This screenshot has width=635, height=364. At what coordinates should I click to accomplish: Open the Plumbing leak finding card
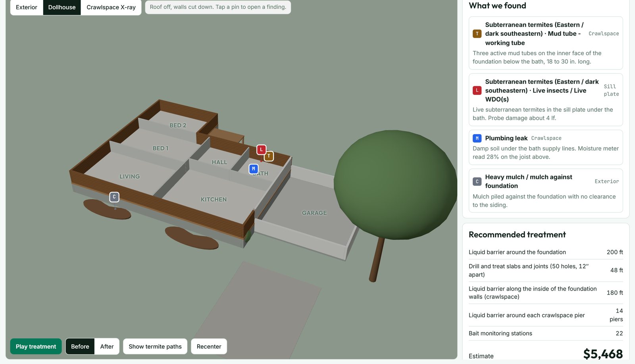[546, 147]
